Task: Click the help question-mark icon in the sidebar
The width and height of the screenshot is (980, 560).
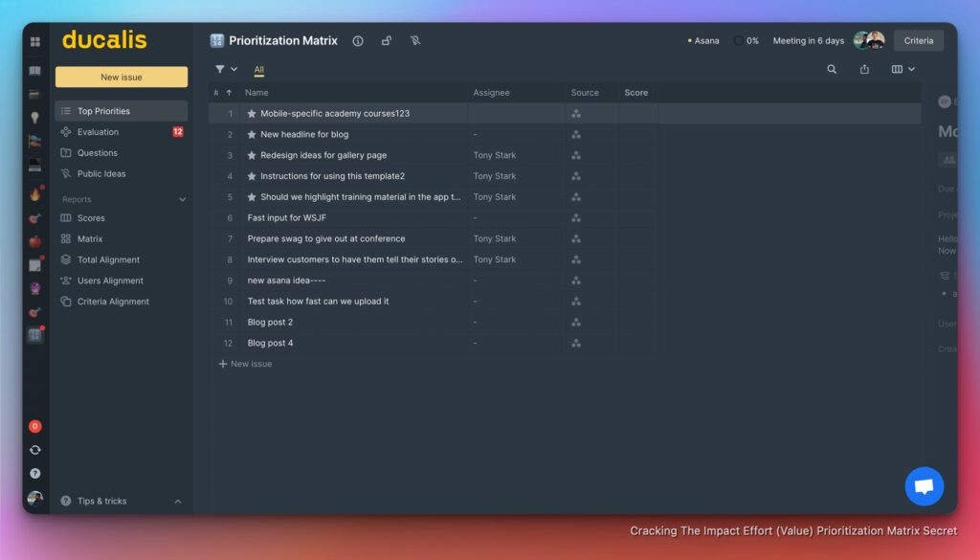Action: coord(34,473)
